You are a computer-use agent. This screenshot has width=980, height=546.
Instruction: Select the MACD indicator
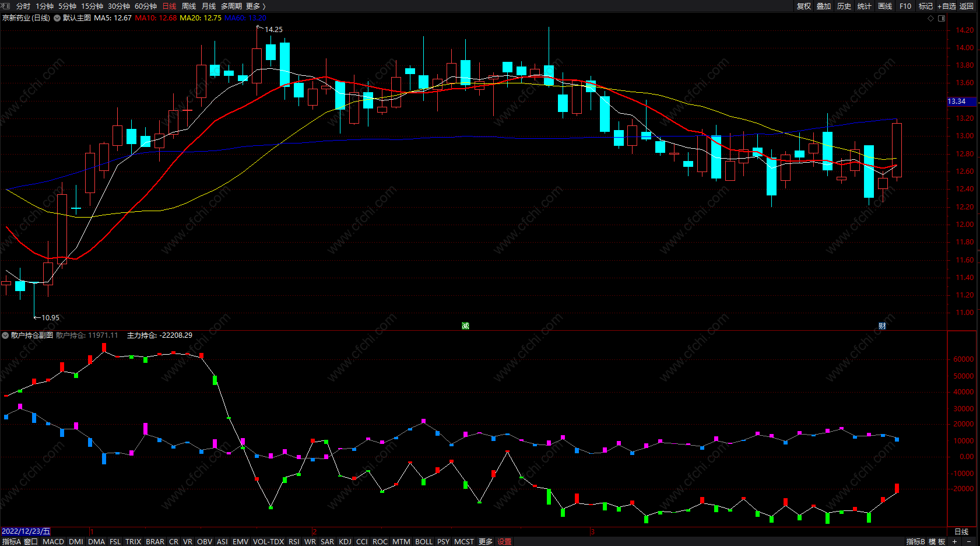54,542
